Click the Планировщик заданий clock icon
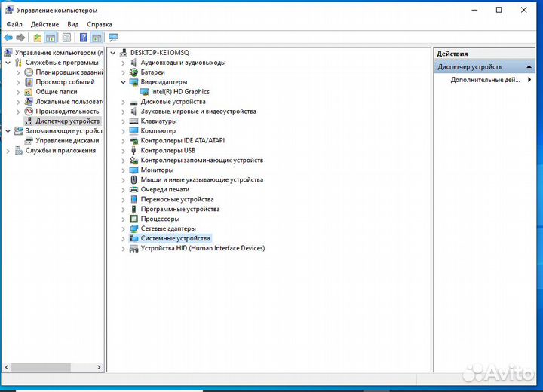This screenshot has height=392, width=543. [29, 72]
